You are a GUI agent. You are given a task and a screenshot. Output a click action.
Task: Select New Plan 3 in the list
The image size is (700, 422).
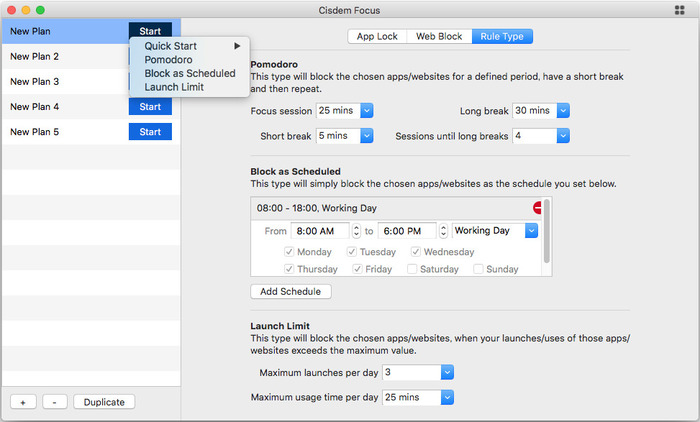pyautogui.click(x=66, y=81)
